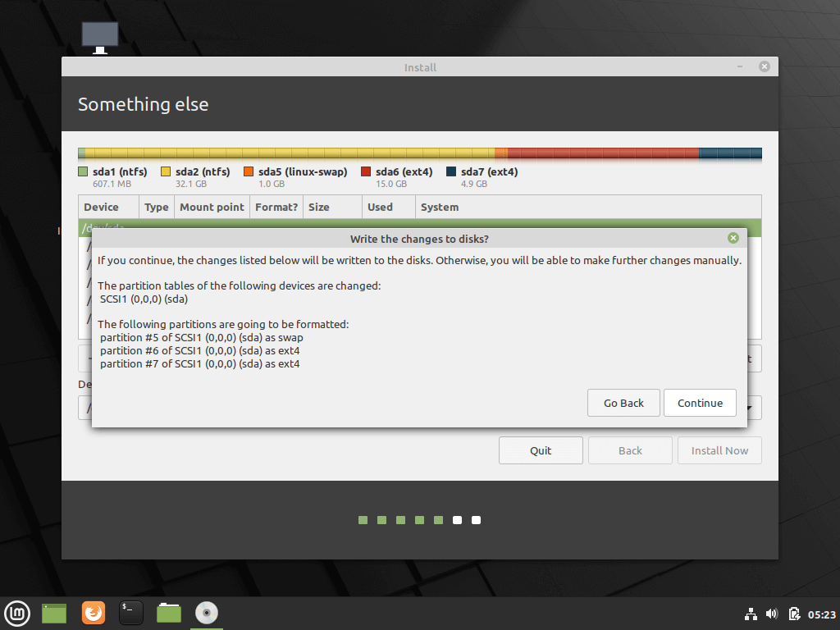Click the Mount point column header

(212, 207)
